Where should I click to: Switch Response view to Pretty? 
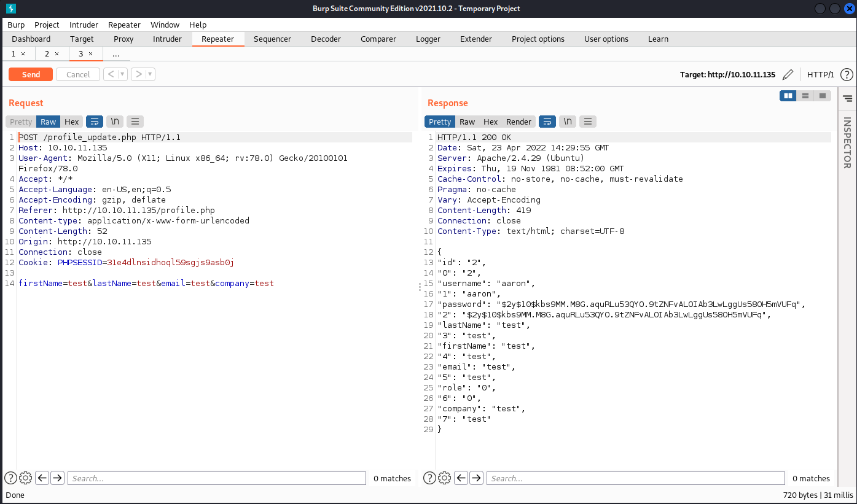tap(440, 122)
